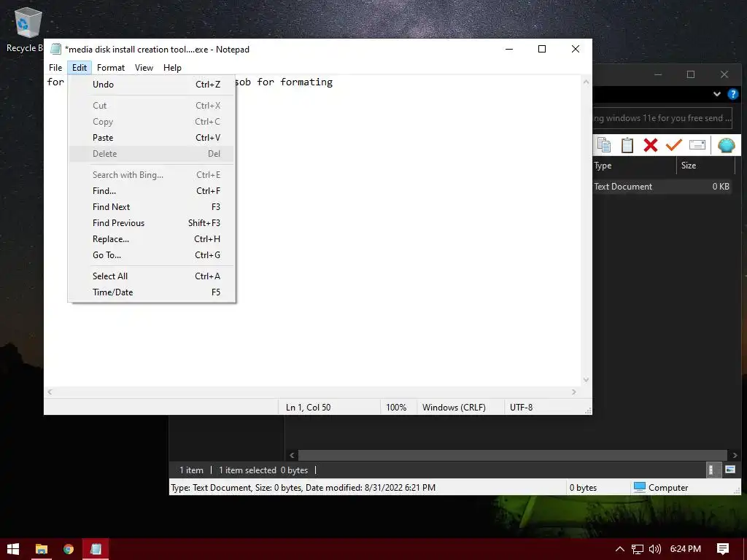This screenshot has height=560, width=747.
Task: Click '100%' zoom in Notepad status bar
Action: pyautogui.click(x=396, y=408)
